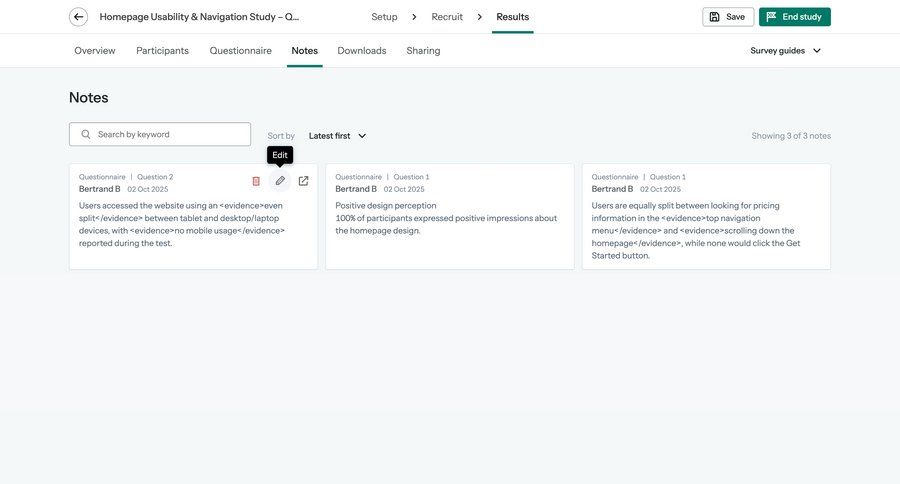Click the note about tablet and desktop devices

[193, 216]
